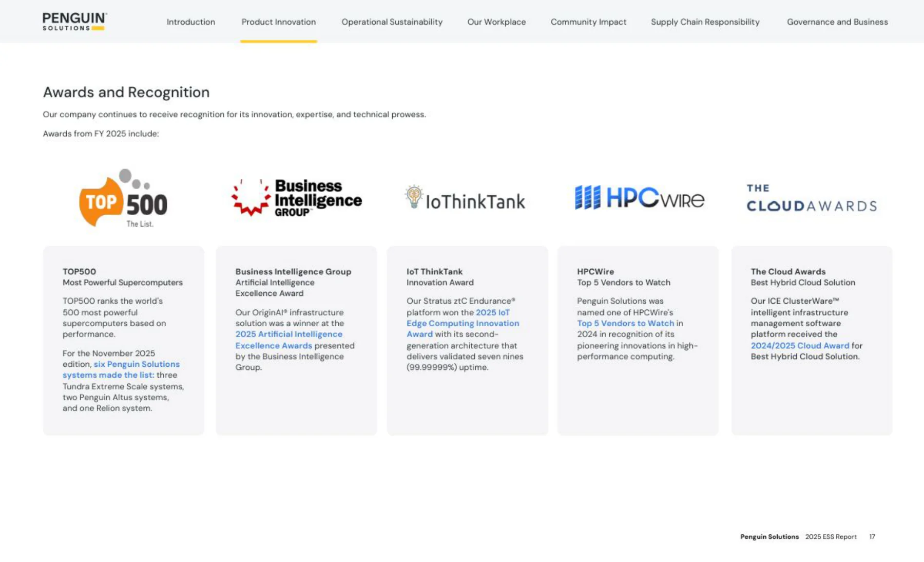Image resolution: width=924 pixels, height=562 pixels.
Task: Click The Cloud Awards card title
Action: point(788,271)
